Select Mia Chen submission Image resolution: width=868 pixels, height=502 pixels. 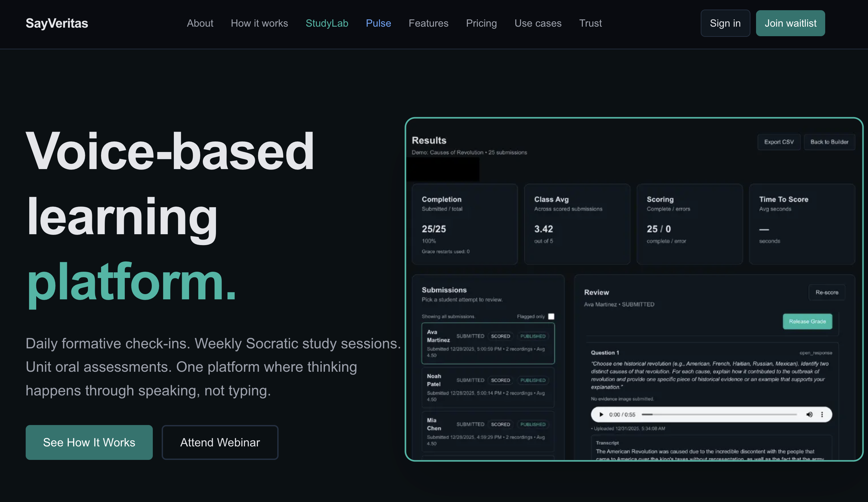[x=488, y=432]
